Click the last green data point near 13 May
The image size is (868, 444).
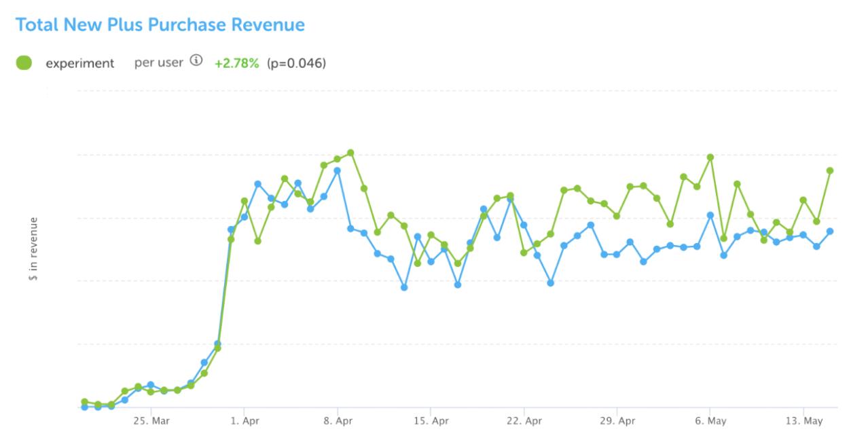pos(830,171)
